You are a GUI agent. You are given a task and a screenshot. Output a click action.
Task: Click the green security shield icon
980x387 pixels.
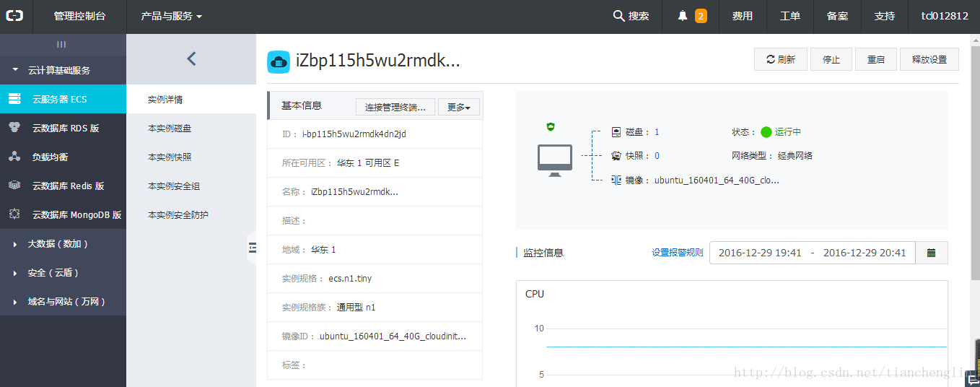(x=551, y=127)
